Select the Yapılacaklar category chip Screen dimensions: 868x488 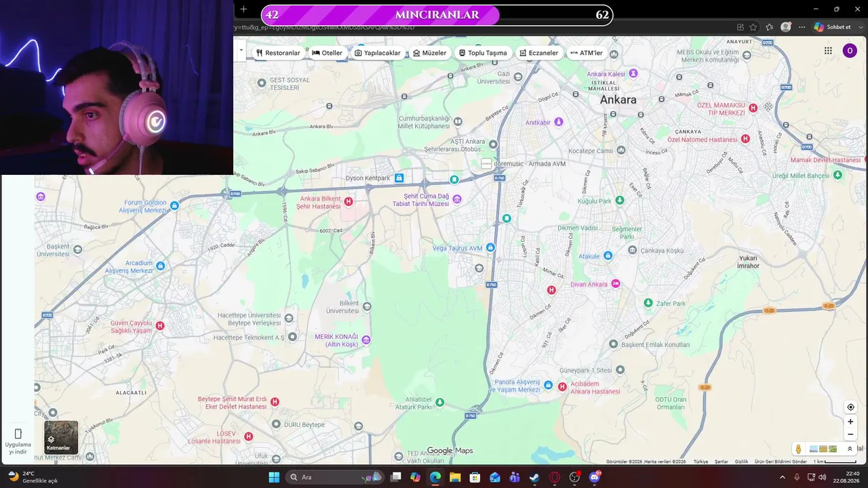[x=378, y=53]
